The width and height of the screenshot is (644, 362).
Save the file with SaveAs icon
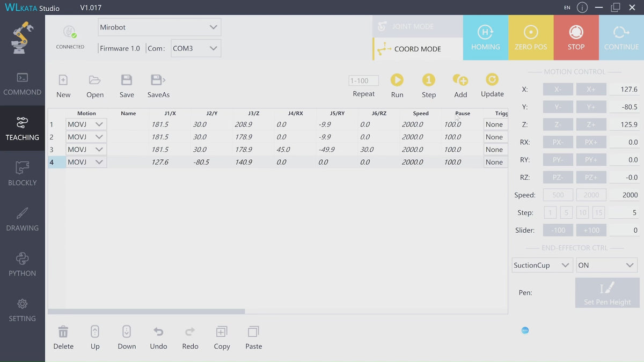tap(158, 80)
